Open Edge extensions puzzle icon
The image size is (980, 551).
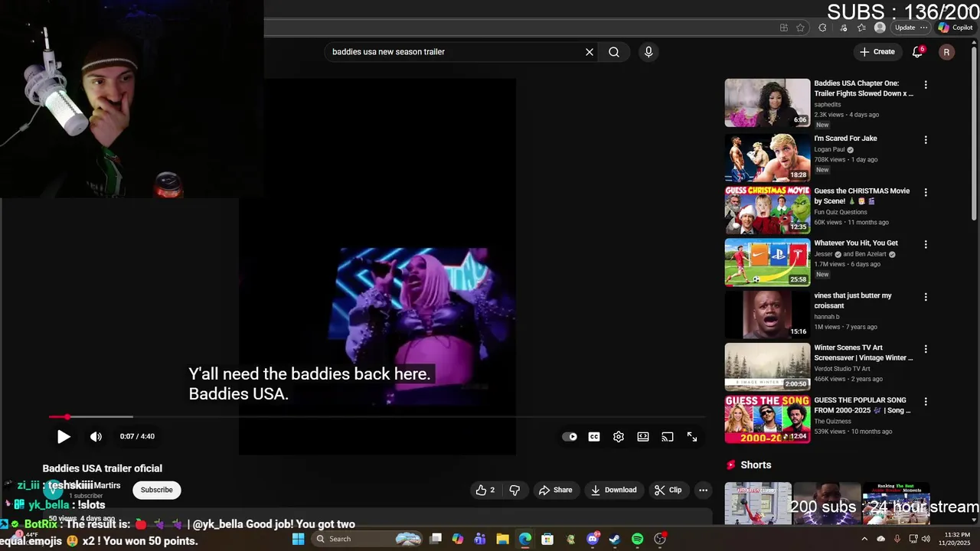[x=822, y=28]
